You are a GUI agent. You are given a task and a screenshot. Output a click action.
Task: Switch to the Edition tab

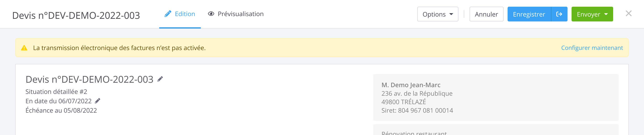180,14
